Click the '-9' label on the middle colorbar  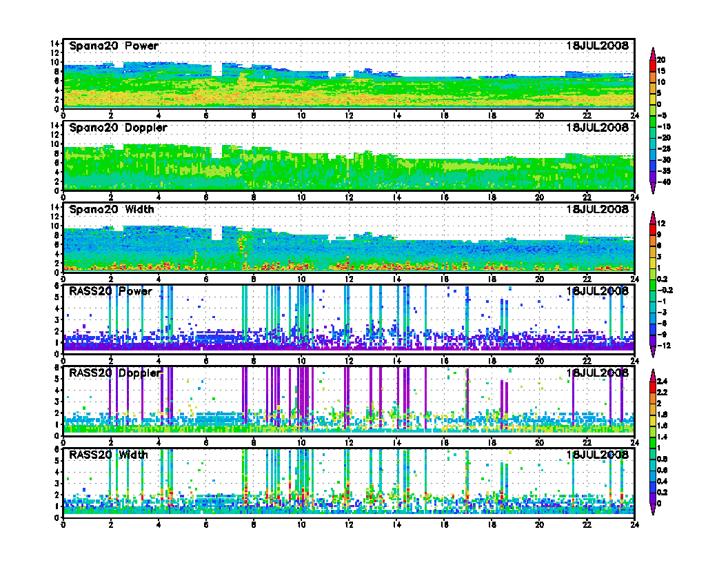click(x=662, y=335)
